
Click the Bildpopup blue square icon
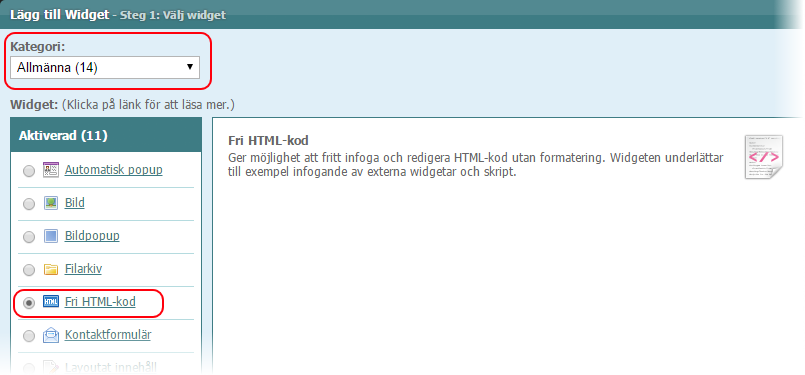pos(51,236)
